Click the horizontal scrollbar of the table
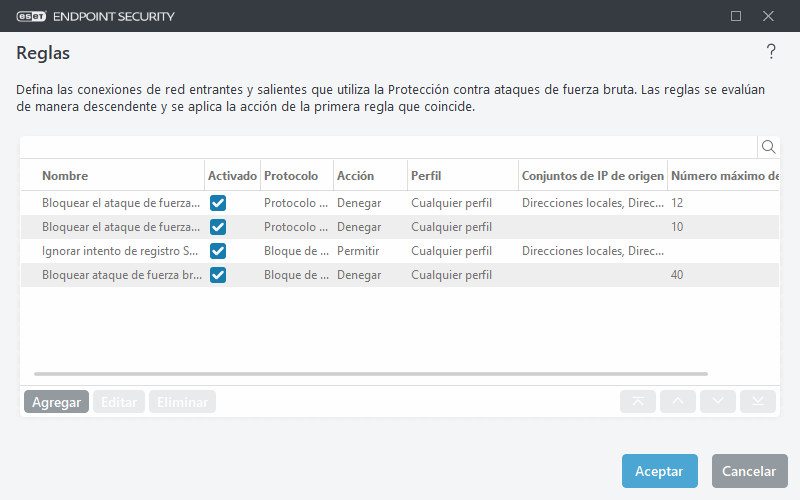Viewport: 800px width, 500px height. (371, 374)
